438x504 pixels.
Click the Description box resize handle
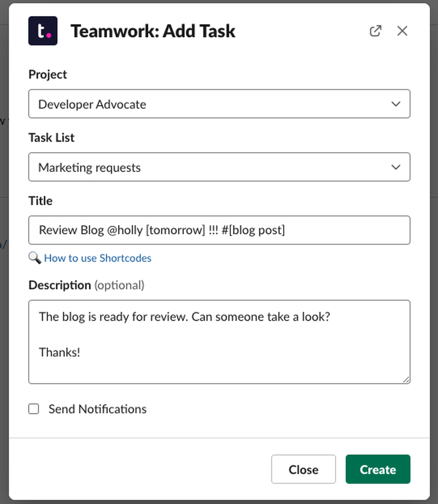coord(406,380)
